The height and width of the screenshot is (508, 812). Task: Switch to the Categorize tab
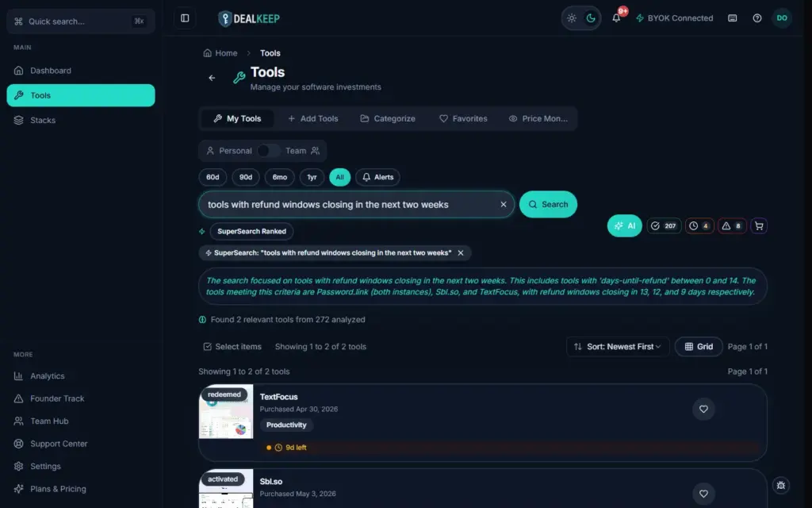click(388, 119)
